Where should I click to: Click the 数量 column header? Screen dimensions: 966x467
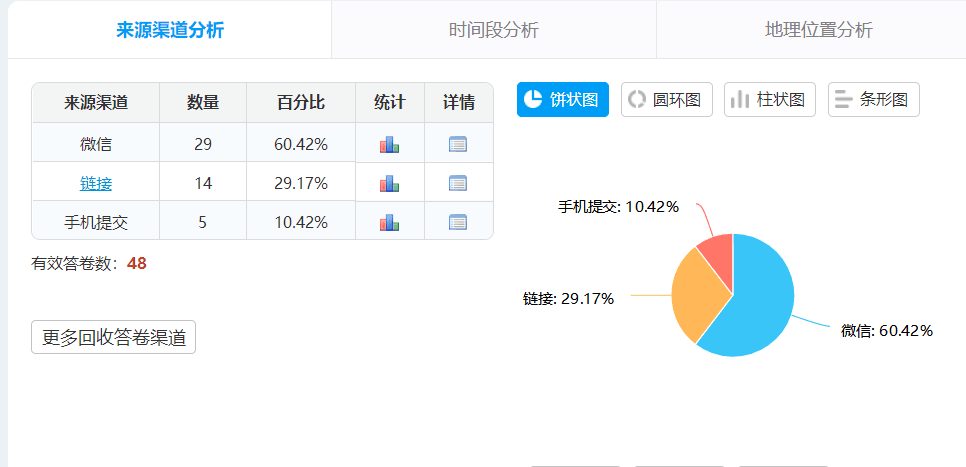[202, 103]
